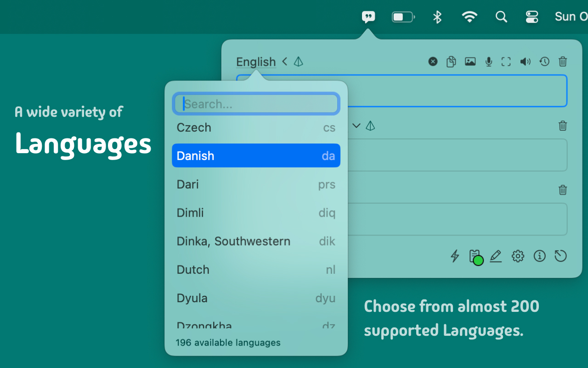Choose Dyula from the language list
The width and height of the screenshot is (588, 368).
(x=256, y=298)
